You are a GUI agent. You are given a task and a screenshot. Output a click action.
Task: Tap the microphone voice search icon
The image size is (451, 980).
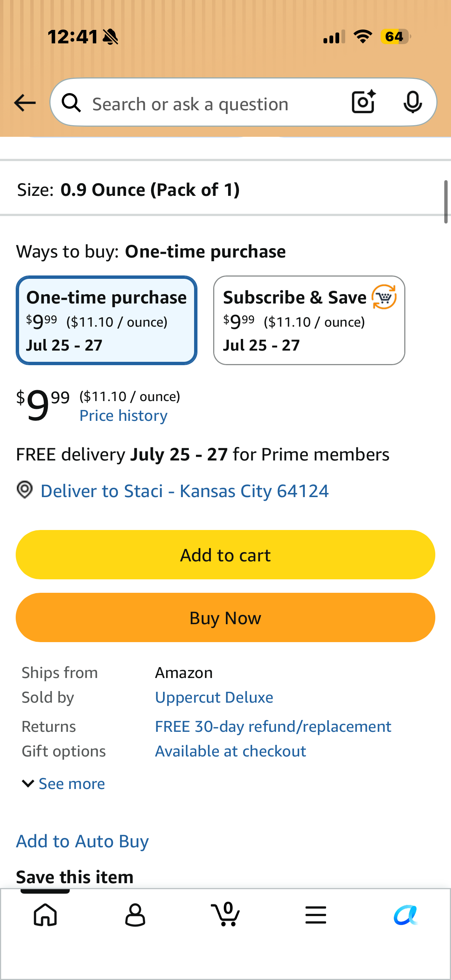412,102
